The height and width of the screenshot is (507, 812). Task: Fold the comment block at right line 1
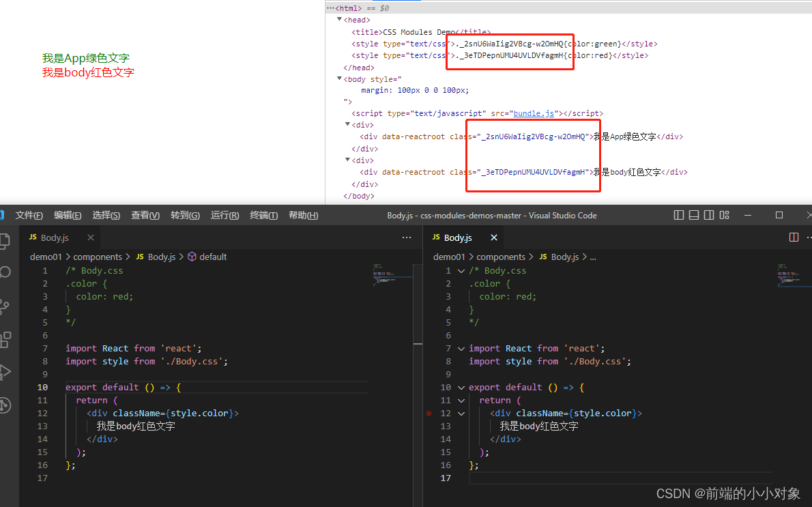point(461,271)
